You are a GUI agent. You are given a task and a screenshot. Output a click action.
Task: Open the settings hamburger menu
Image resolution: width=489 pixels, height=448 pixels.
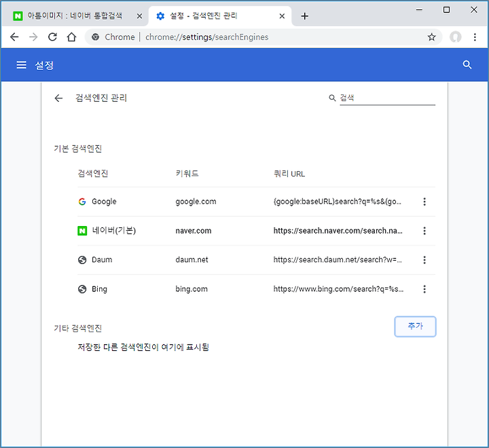tap(21, 65)
